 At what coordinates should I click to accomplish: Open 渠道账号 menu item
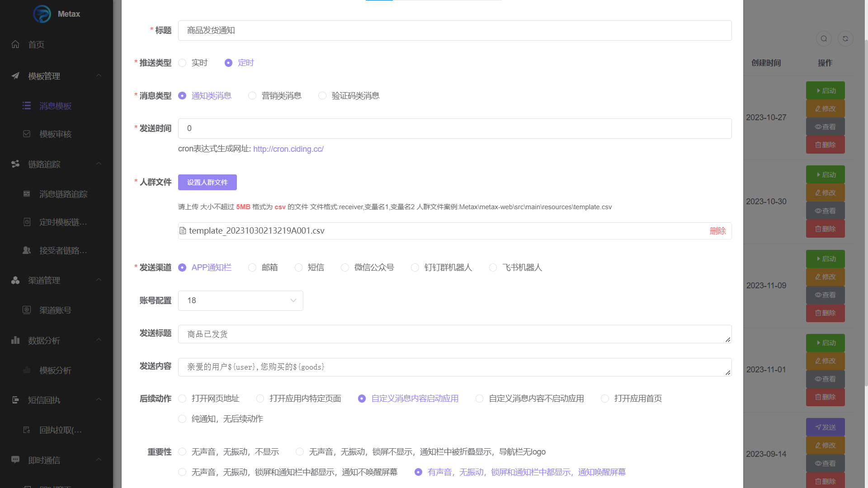coord(56,310)
